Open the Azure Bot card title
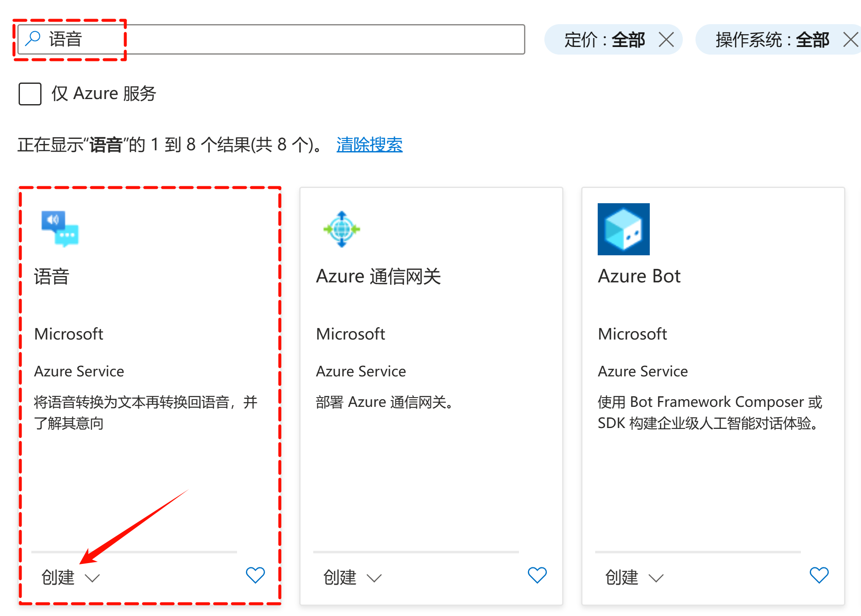861x616 pixels. click(x=639, y=276)
